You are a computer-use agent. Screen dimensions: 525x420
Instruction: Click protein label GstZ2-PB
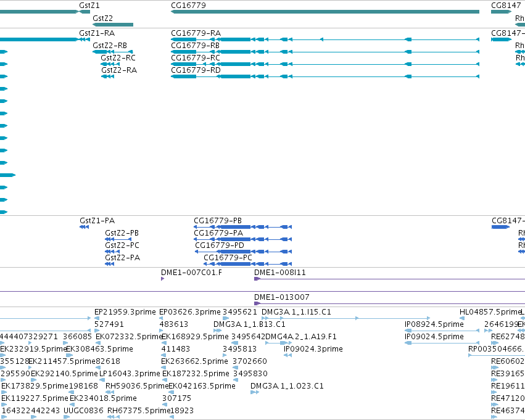pos(122,233)
